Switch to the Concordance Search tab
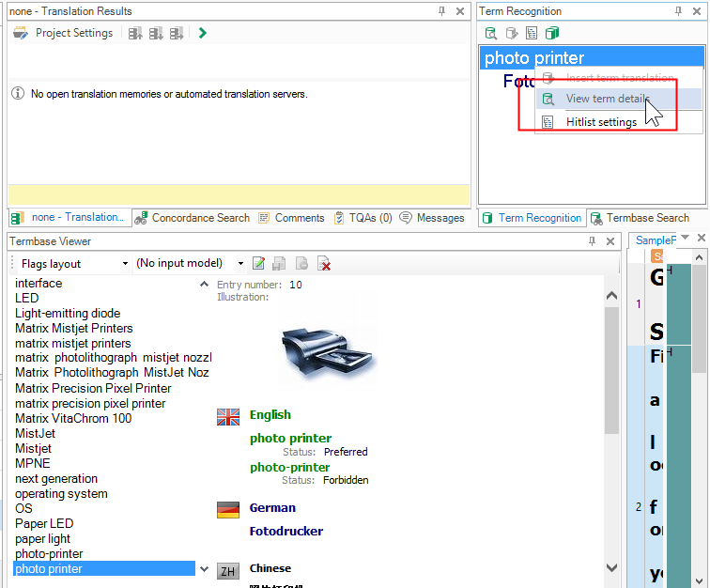The image size is (710, 588). point(193,218)
